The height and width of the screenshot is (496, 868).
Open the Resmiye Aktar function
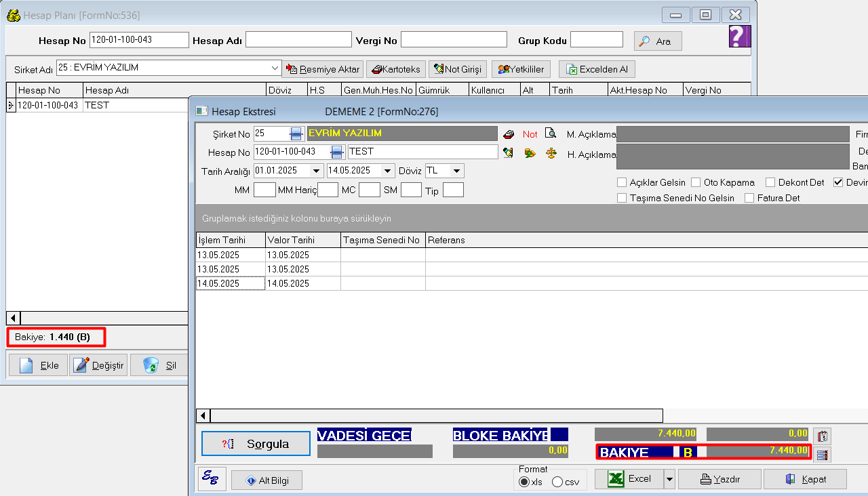click(x=323, y=69)
